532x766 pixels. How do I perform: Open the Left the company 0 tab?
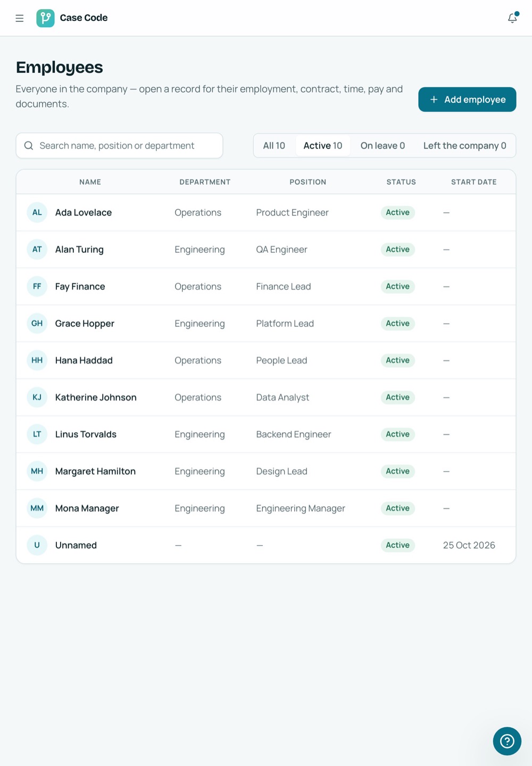[x=464, y=146]
